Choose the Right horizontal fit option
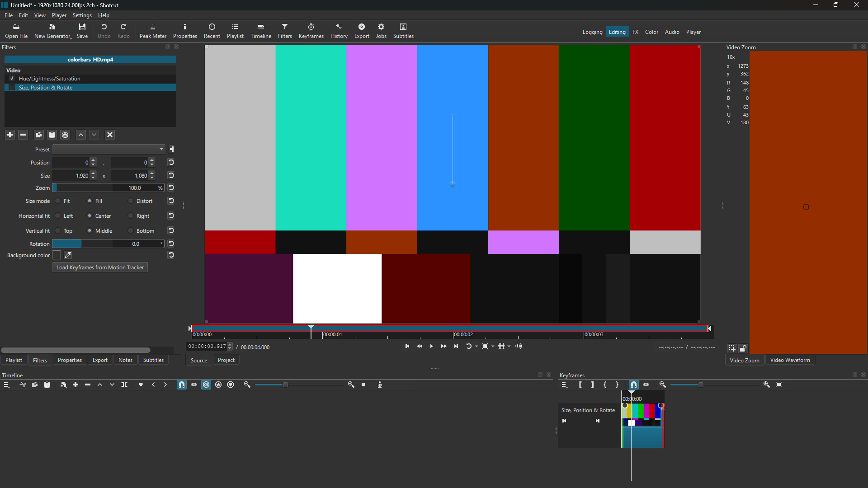The width and height of the screenshot is (868, 488). pos(131,216)
